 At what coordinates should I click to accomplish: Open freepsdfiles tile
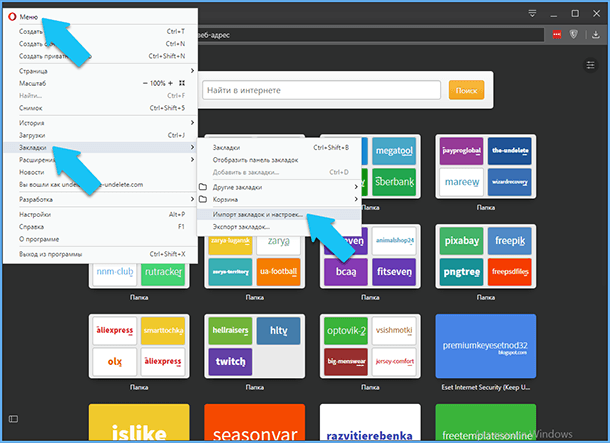pos(510,272)
